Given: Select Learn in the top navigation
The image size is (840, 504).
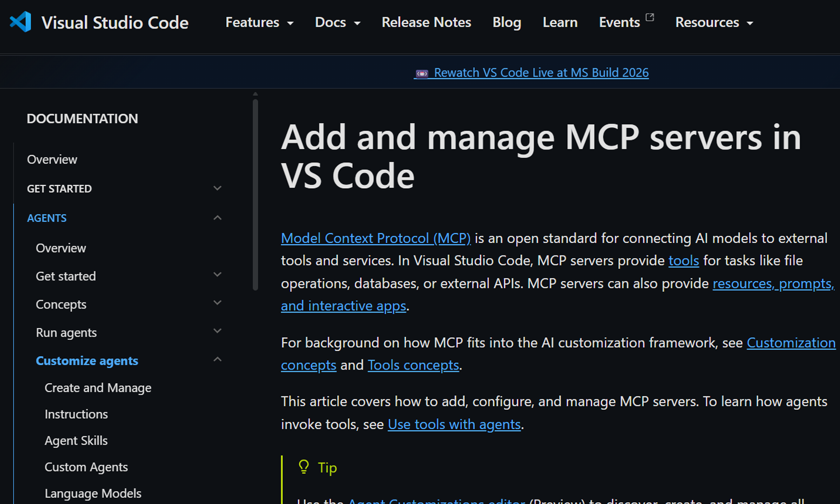Looking at the screenshot, I should click(x=560, y=22).
